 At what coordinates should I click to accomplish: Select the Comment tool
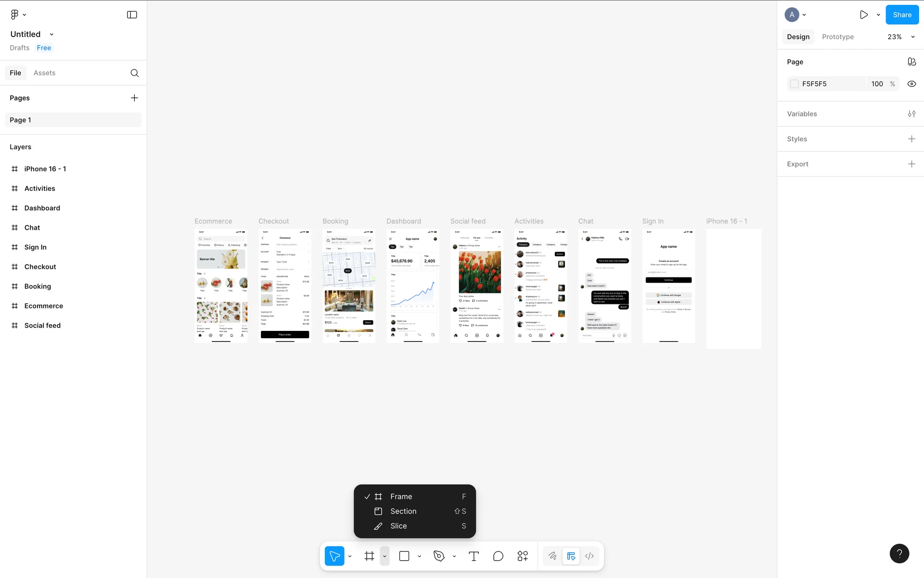pyautogui.click(x=498, y=556)
